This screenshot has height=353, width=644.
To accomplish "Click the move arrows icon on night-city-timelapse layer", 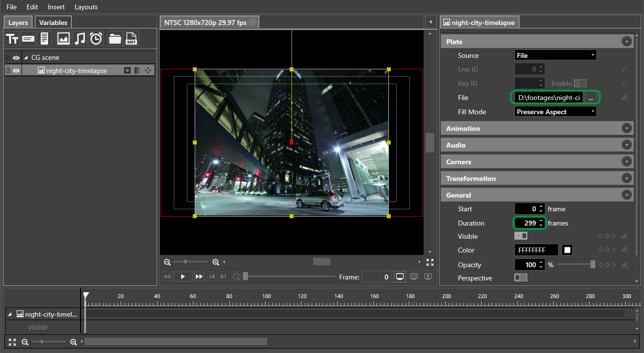I will point(148,71).
